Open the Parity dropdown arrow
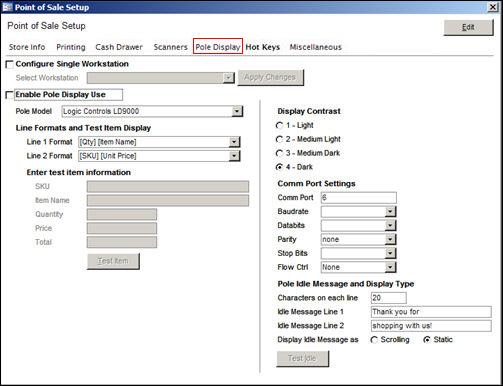The width and height of the screenshot is (503, 386). 390,239
